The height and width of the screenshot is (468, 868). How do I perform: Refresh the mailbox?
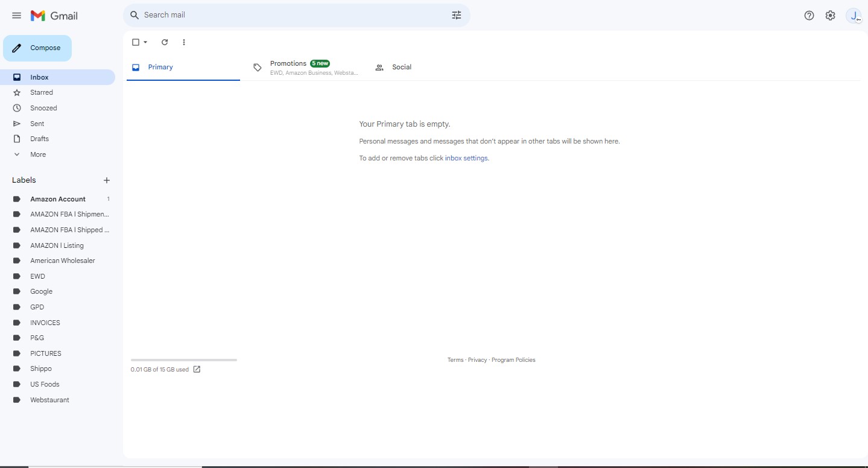click(165, 42)
